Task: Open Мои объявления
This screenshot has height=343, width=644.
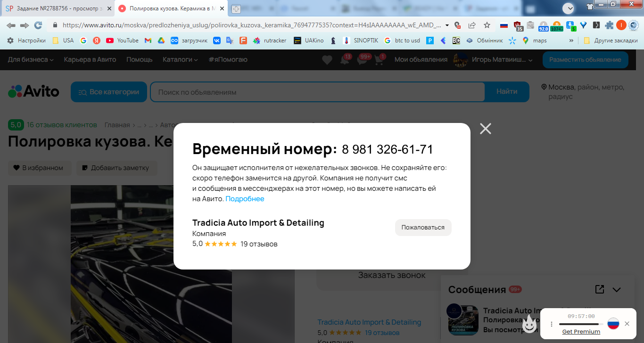Action: click(x=421, y=60)
